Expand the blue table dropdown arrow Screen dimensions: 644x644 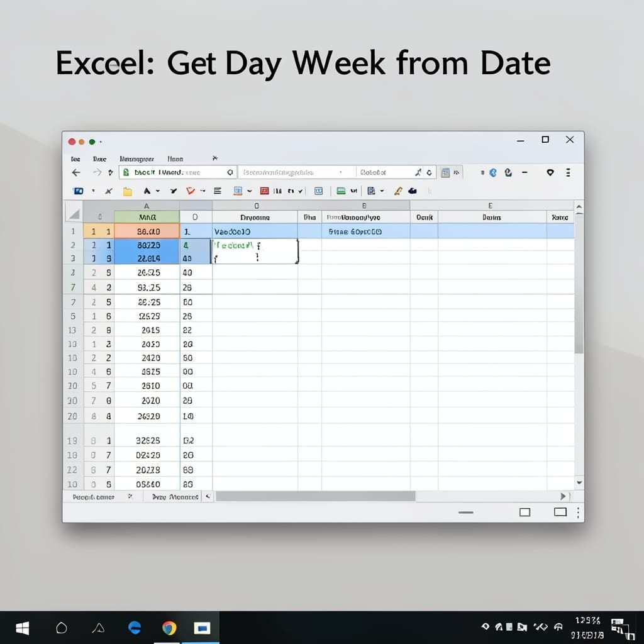(x=249, y=191)
